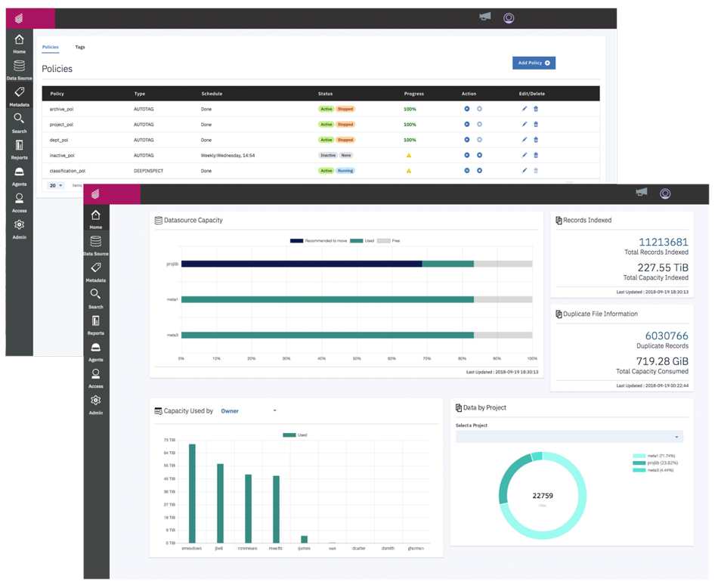Start the archive_pol policy run

467,109
